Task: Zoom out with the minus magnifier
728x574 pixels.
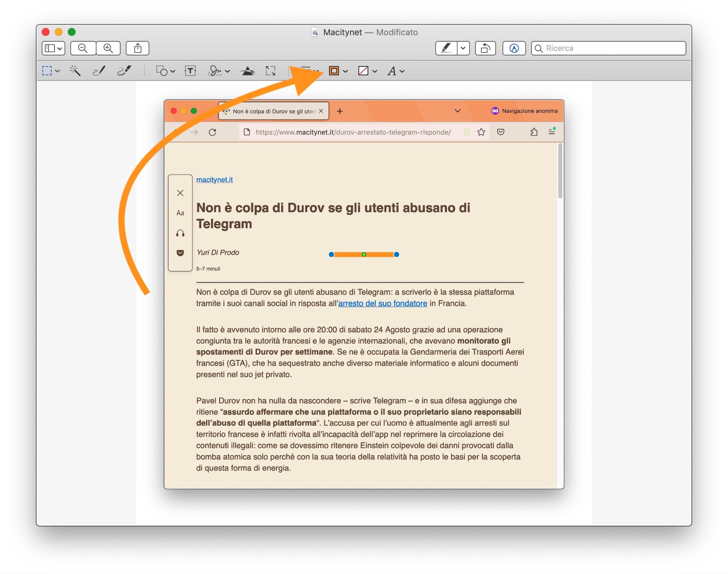Action: point(83,49)
